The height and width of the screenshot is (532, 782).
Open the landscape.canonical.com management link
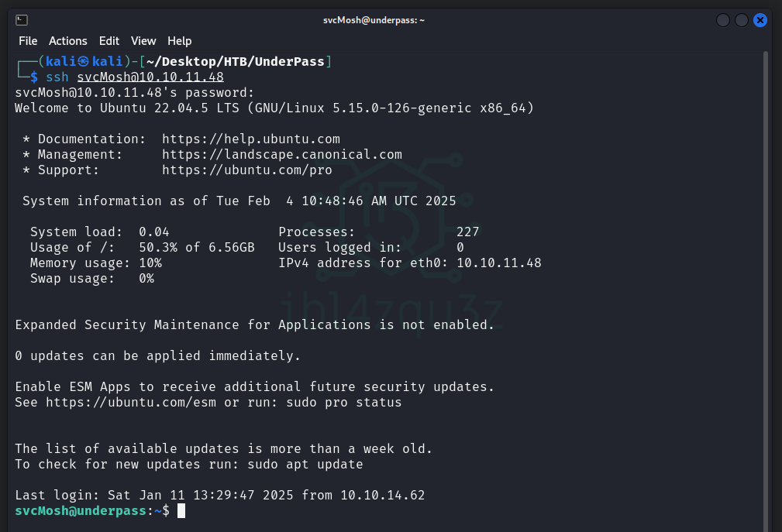(x=281, y=155)
